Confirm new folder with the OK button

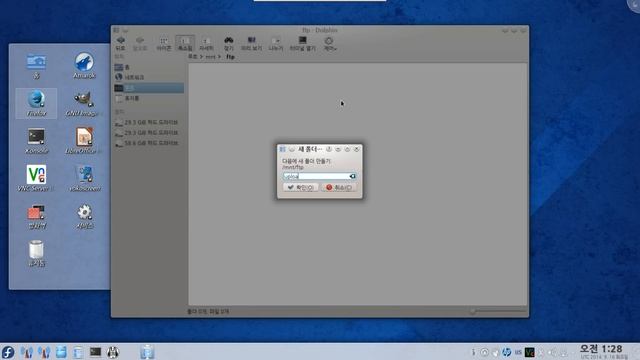pos(300,187)
